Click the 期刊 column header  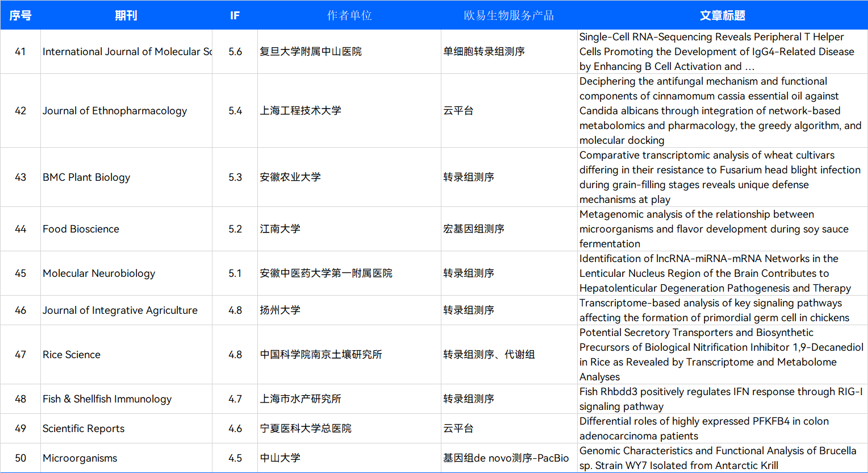coord(126,15)
